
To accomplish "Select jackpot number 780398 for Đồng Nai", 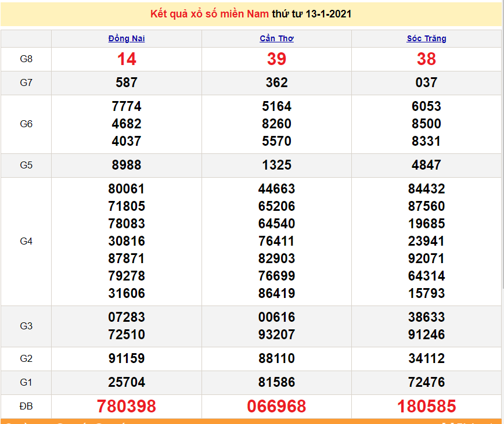I will [x=126, y=406].
